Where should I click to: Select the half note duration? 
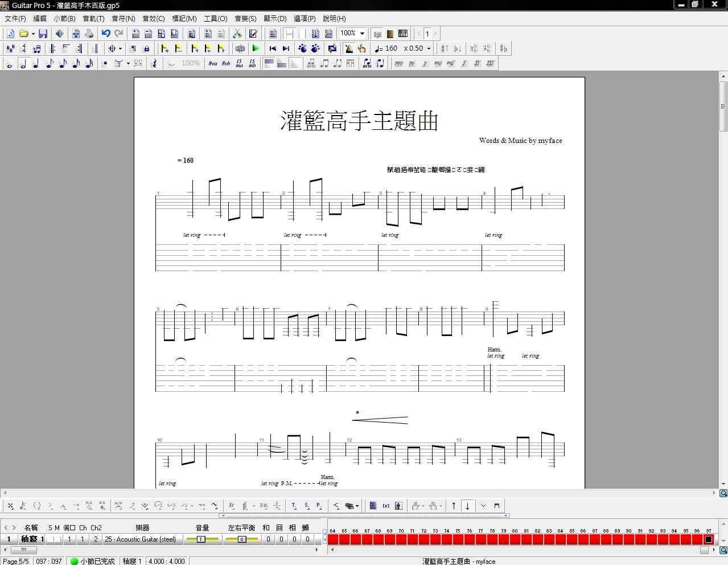coord(23,63)
